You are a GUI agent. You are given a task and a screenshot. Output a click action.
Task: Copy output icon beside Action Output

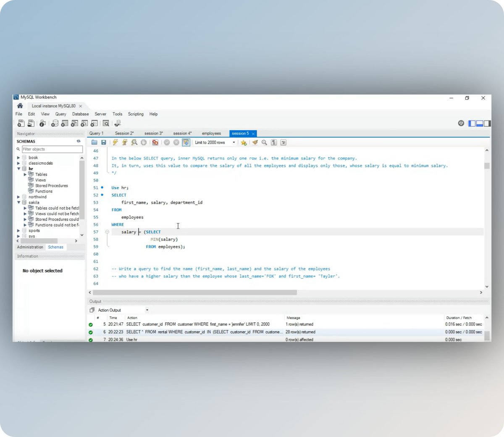[x=92, y=310]
